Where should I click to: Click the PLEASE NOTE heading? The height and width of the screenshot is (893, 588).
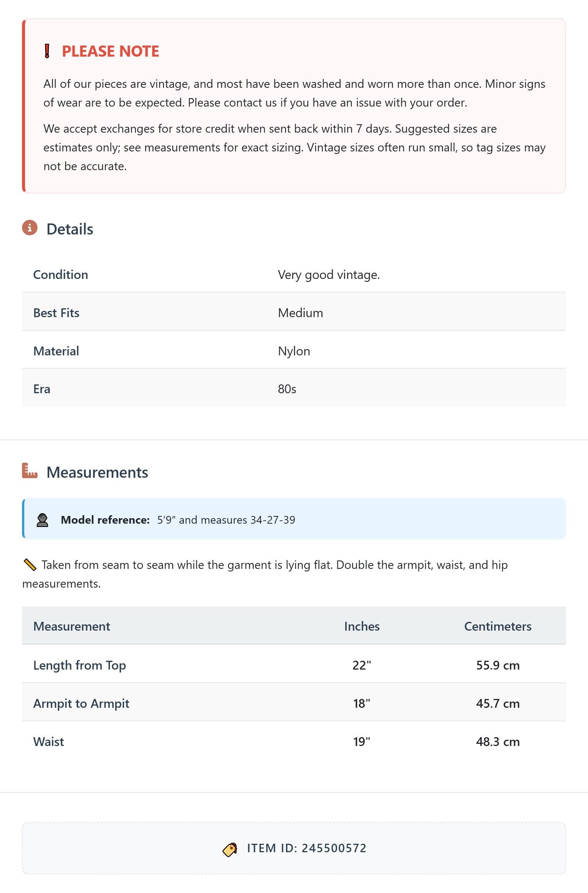110,51
